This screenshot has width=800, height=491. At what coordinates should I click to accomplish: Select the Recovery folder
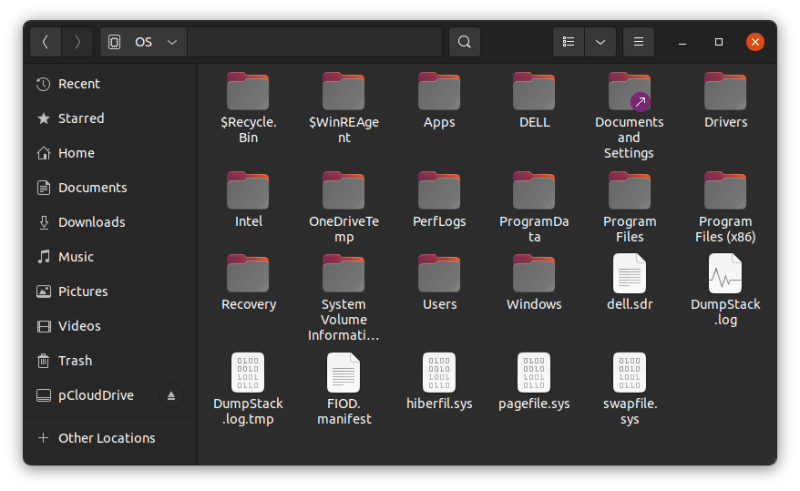(x=248, y=283)
